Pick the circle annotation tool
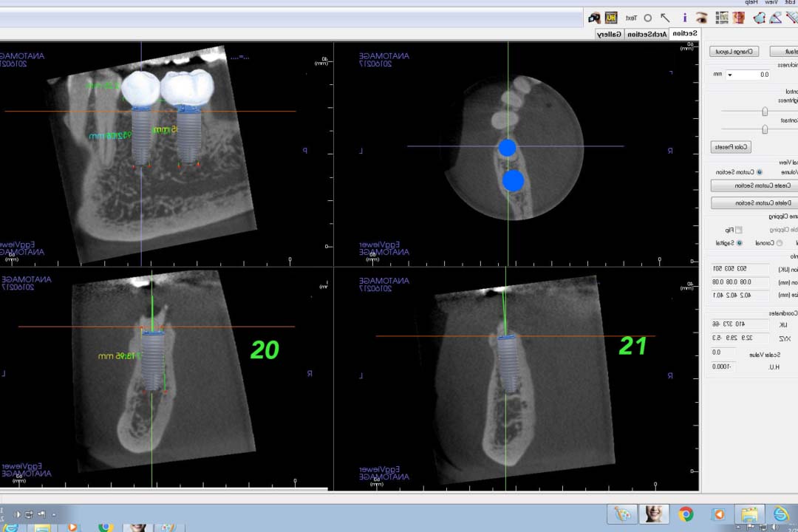This screenshot has width=798, height=532. point(648,18)
